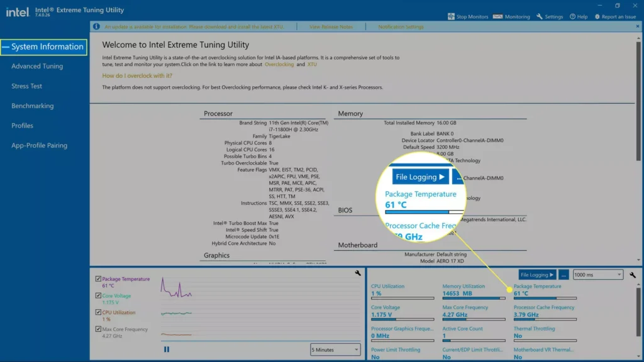The height and width of the screenshot is (362, 644).
Task: Open the Stress Test section
Action: pos(26,85)
